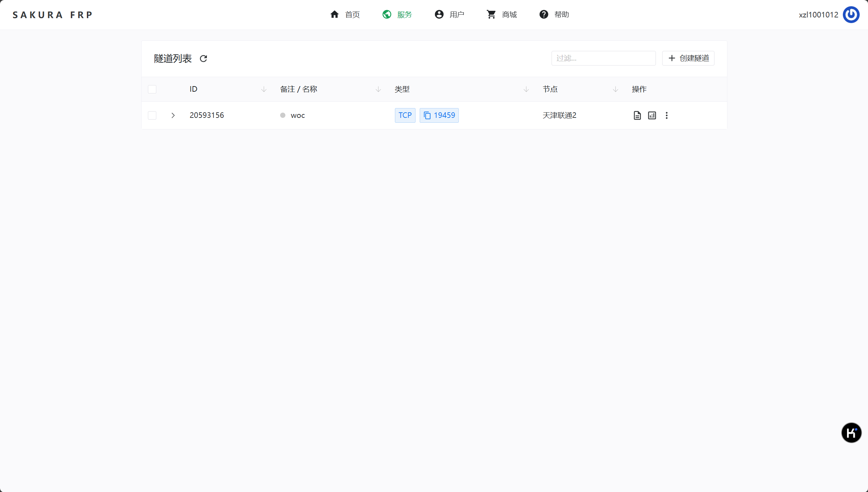Open config file icon for tunnel woc

click(637, 115)
